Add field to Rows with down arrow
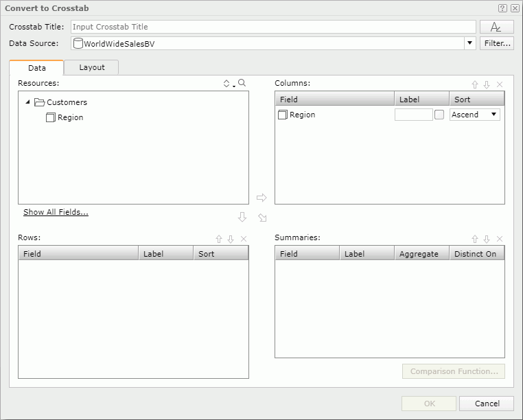Viewport: 523px width, 420px height. tap(242, 217)
